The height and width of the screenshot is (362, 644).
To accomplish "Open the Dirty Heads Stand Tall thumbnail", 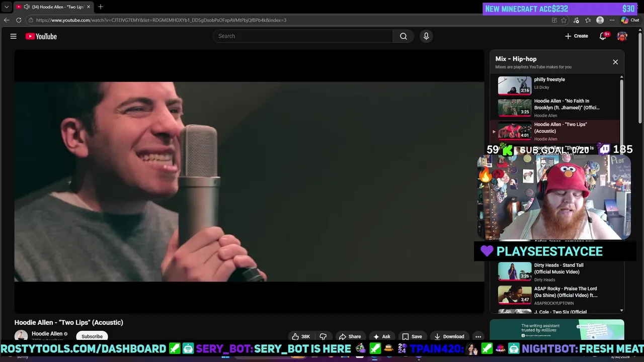I will point(515,271).
